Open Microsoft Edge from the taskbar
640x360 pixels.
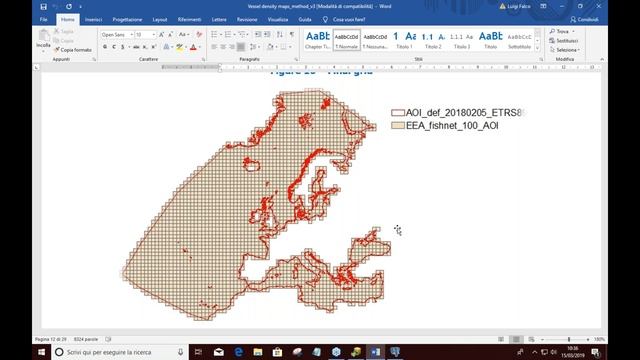pos(238,352)
